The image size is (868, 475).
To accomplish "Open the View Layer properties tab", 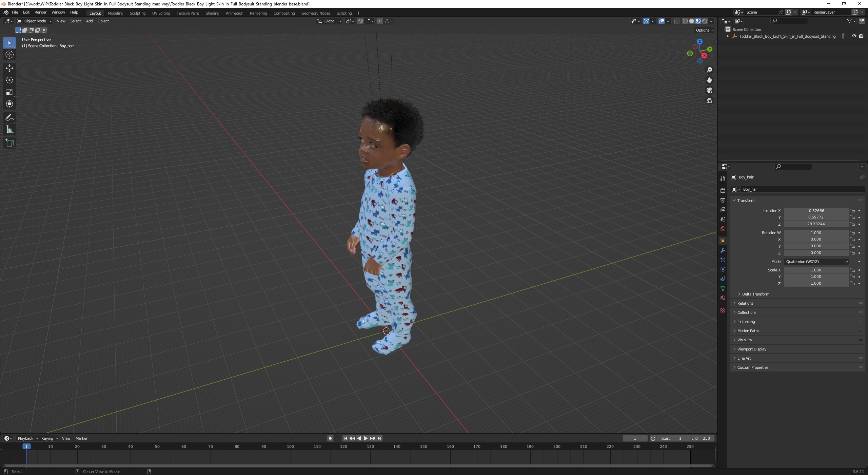I will (723, 210).
